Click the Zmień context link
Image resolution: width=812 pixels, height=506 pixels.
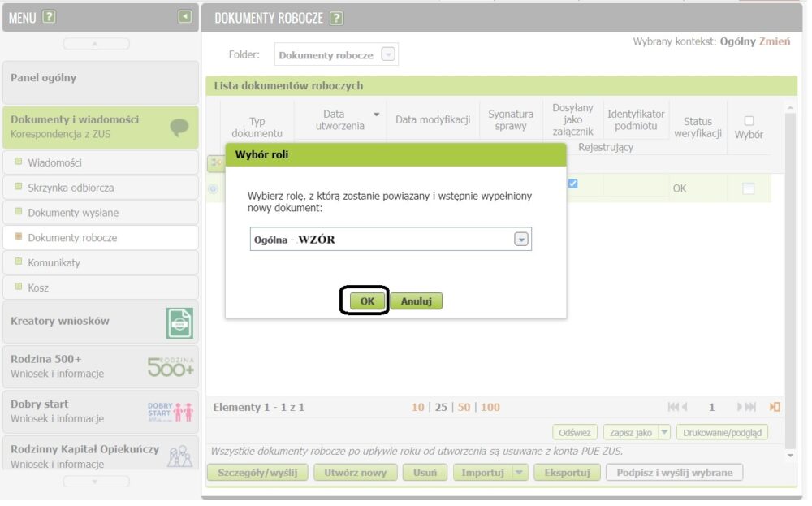pyautogui.click(x=774, y=41)
